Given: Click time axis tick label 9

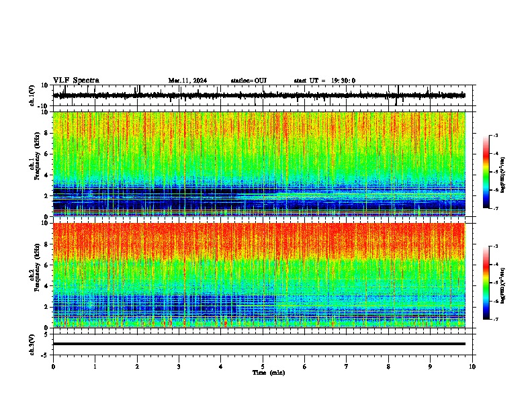Looking at the screenshot, I should 430,367.
